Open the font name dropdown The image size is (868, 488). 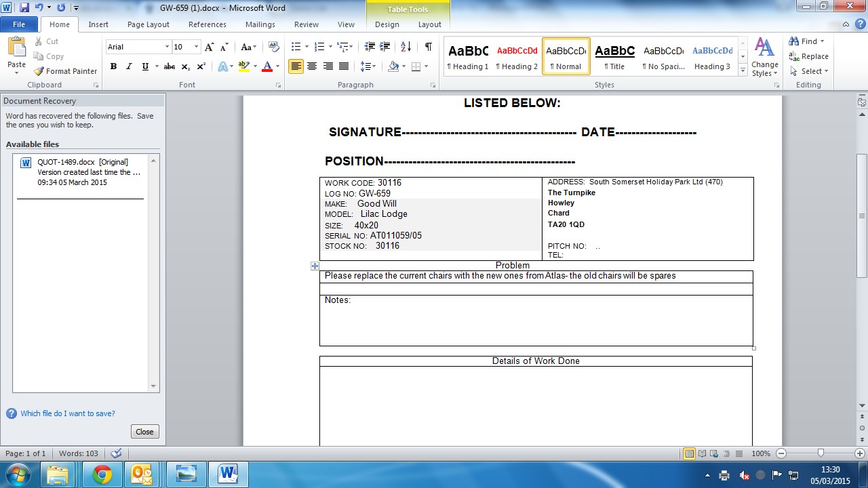pos(167,47)
